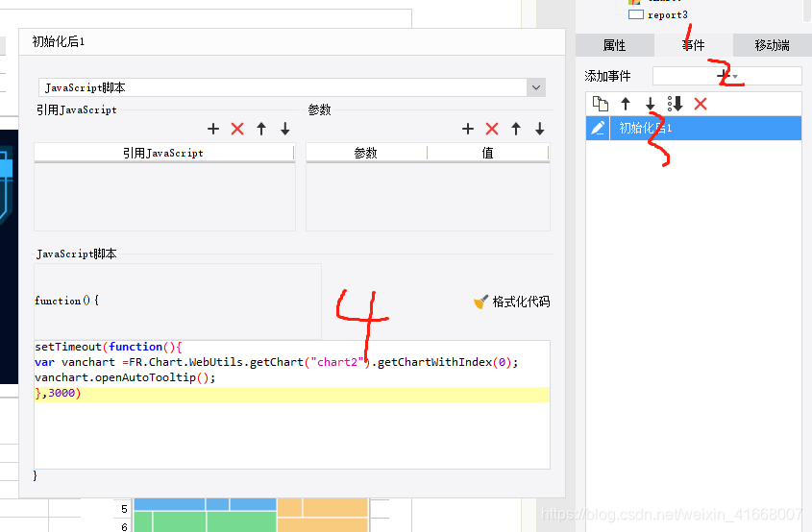Image resolution: width=812 pixels, height=532 pixels.
Task: Select row 6 header in spreadsheet
Action: [124, 526]
